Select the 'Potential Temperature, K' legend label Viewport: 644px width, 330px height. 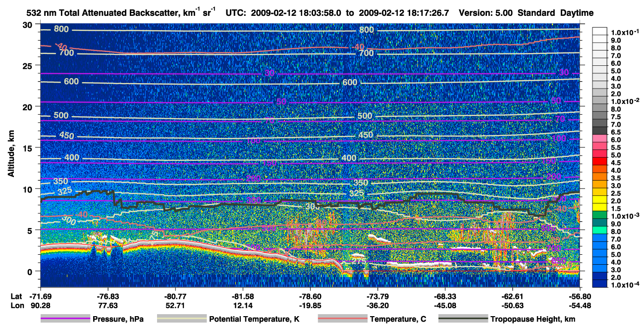[254, 320]
